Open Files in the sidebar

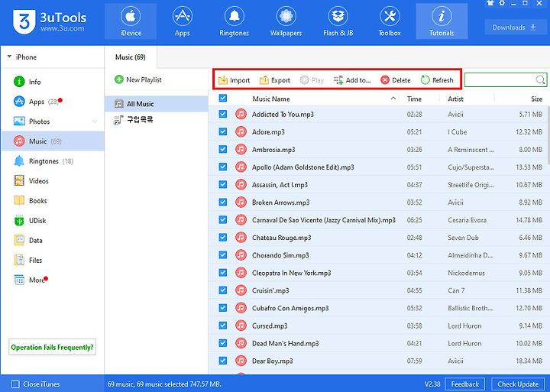[53, 260]
